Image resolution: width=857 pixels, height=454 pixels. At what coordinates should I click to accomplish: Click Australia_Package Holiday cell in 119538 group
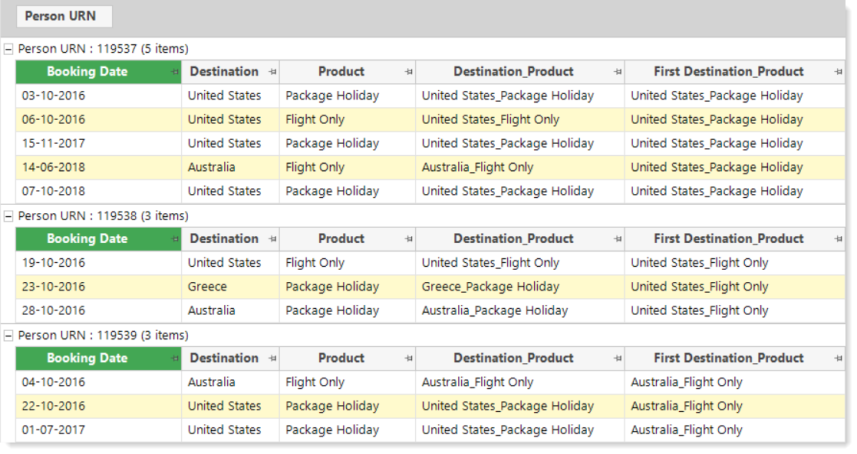pyautogui.click(x=520, y=311)
